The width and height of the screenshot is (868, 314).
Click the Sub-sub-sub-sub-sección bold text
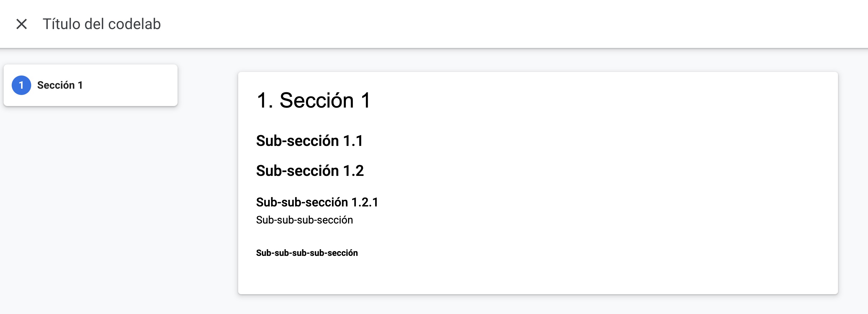(307, 253)
